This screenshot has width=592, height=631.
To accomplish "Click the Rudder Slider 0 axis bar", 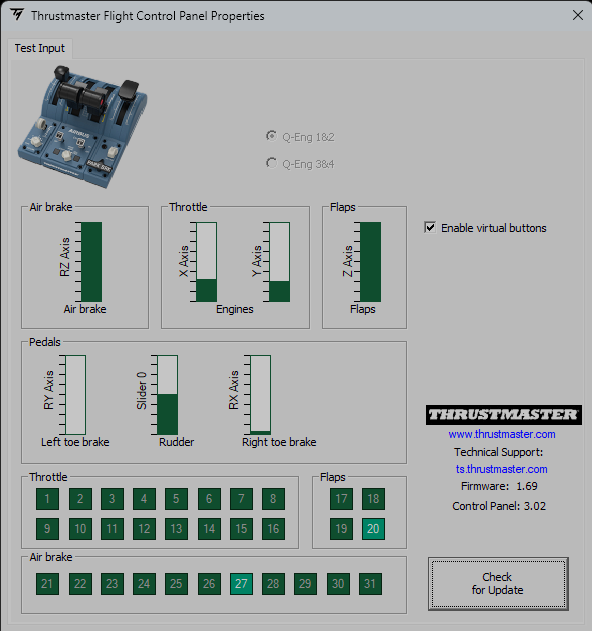I will pos(167,395).
